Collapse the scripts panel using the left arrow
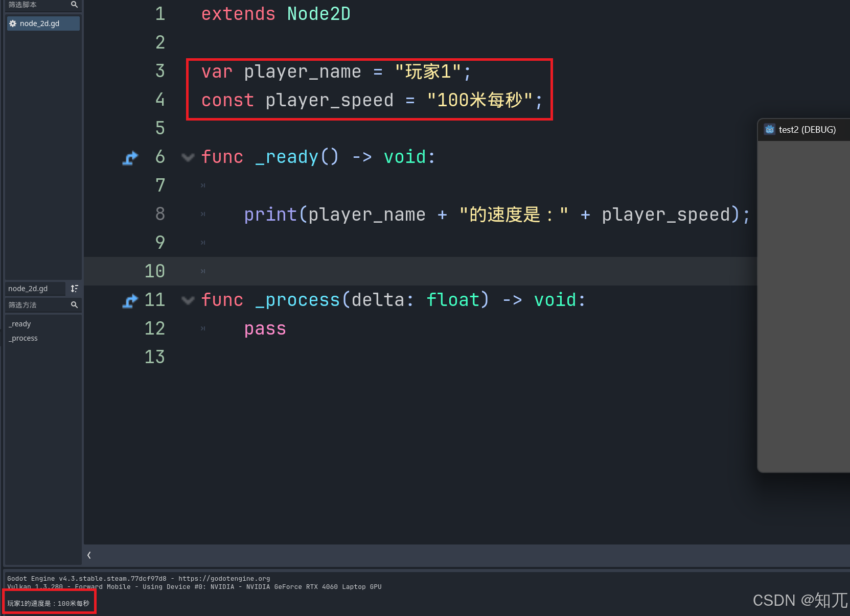This screenshot has width=850, height=616. (89, 555)
